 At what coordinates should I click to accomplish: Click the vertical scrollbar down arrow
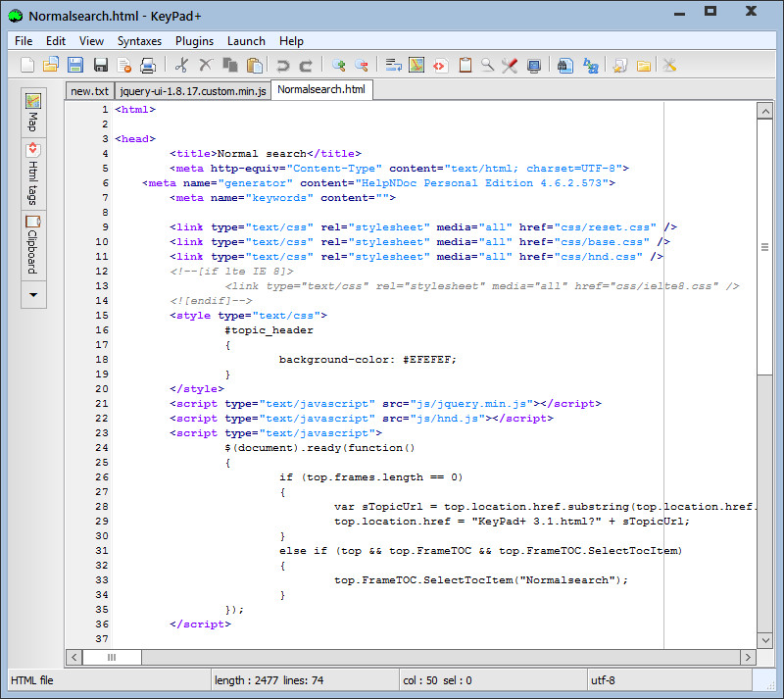click(x=765, y=640)
